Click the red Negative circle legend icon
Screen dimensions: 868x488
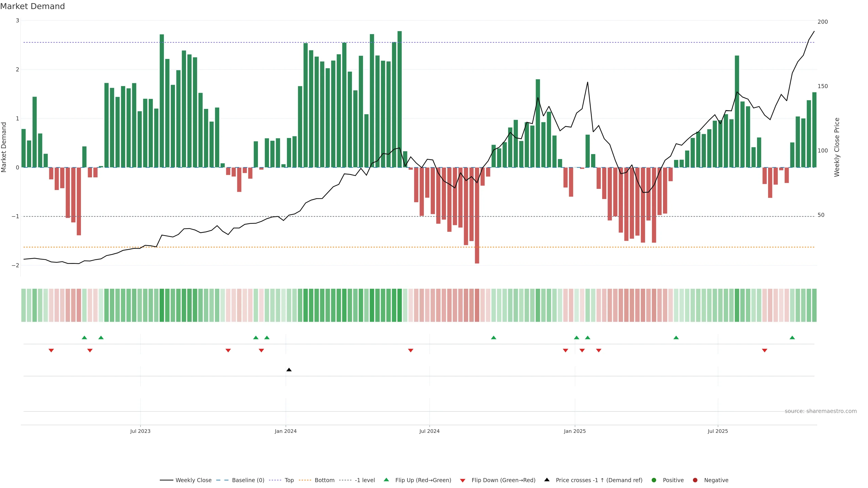[x=695, y=480]
